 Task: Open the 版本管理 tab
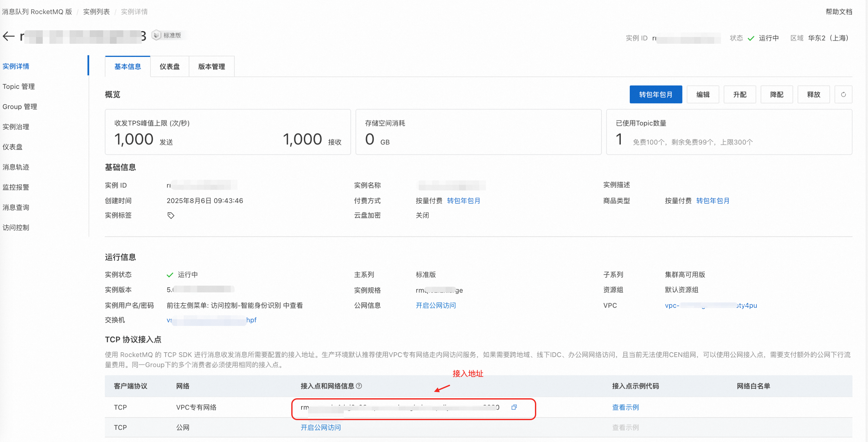click(x=212, y=66)
